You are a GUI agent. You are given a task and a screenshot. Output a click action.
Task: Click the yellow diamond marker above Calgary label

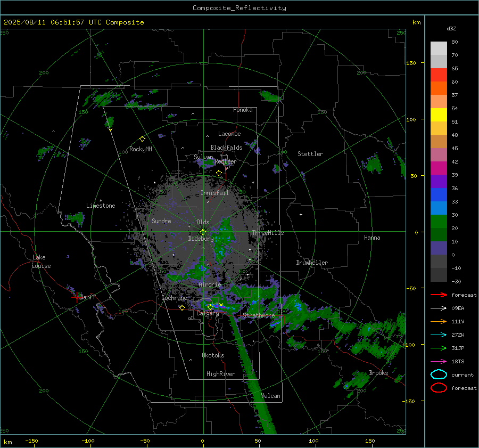[x=210, y=307]
